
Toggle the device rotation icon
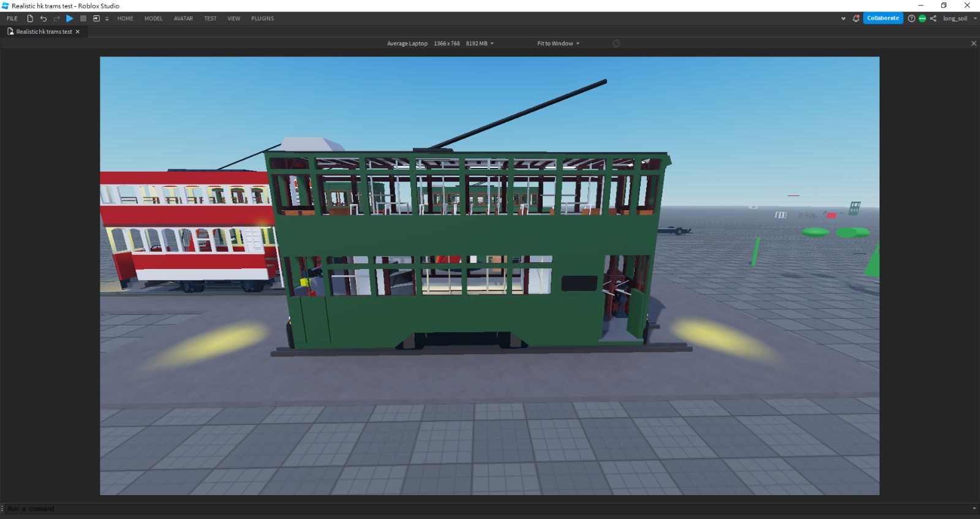[616, 44]
